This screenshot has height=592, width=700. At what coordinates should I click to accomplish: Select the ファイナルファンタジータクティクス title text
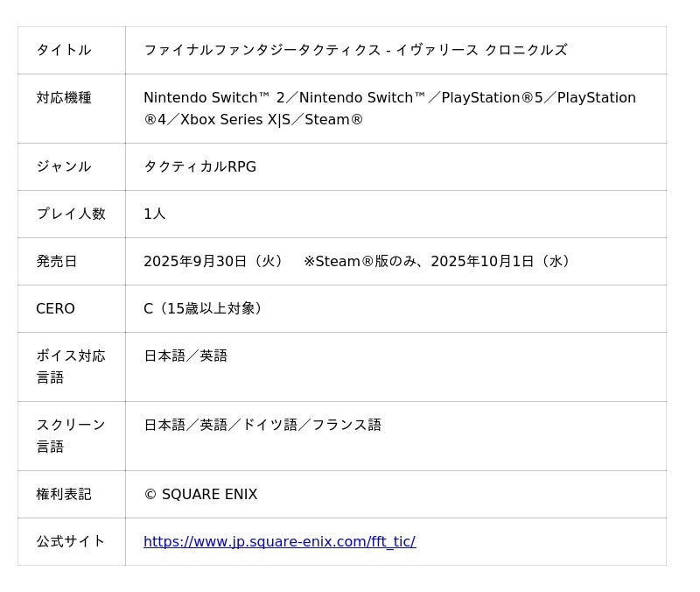(354, 50)
